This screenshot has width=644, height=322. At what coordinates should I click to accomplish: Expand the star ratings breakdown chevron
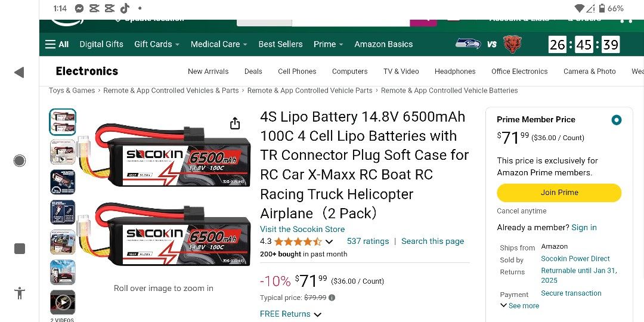(x=329, y=241)
